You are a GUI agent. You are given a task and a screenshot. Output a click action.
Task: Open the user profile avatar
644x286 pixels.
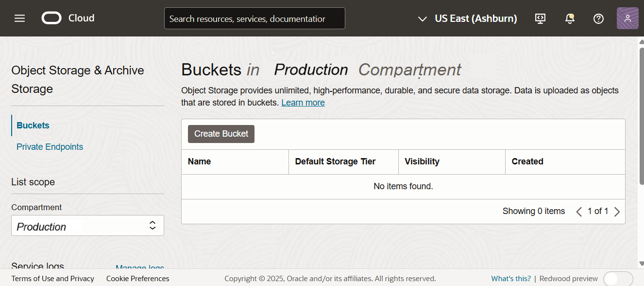coord(627,18)
